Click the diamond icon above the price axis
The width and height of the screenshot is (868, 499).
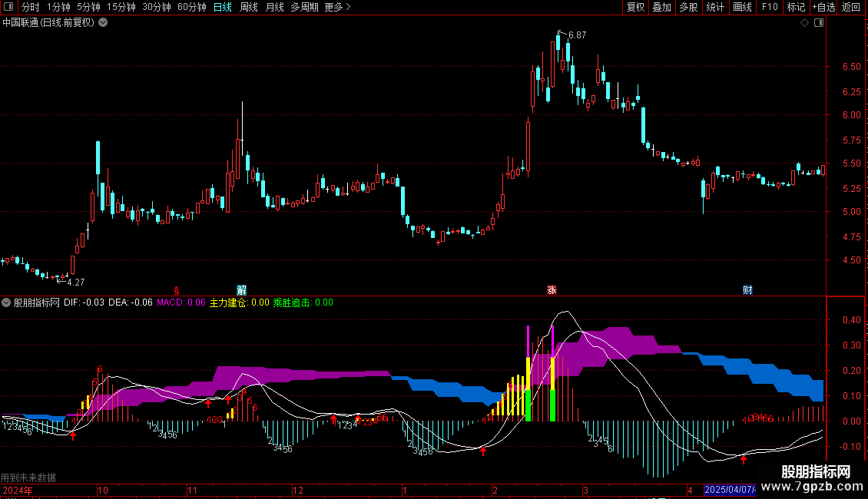coord(805,23)
